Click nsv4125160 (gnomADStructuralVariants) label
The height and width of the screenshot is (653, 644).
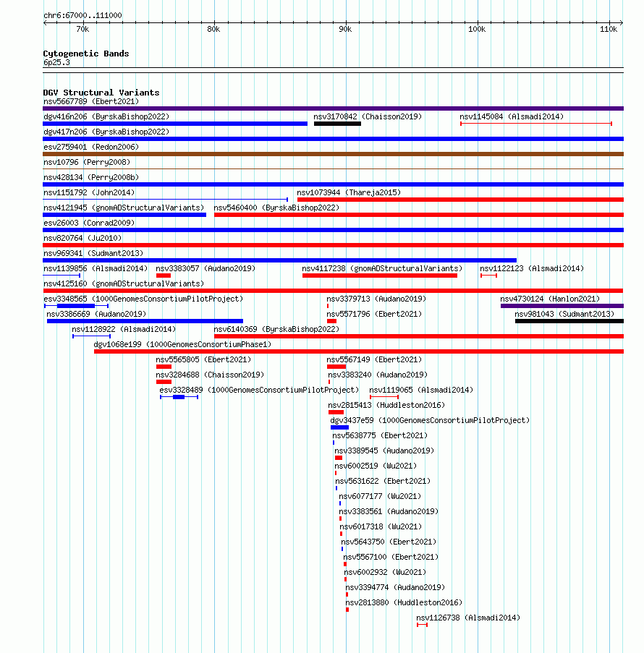[124, 284]
